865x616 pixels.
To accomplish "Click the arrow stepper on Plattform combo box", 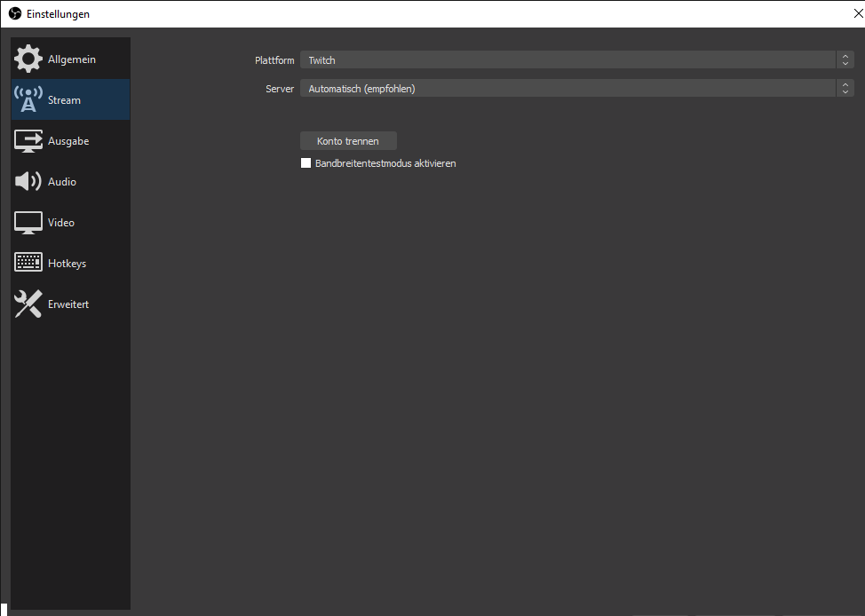I will coord(845,60).
